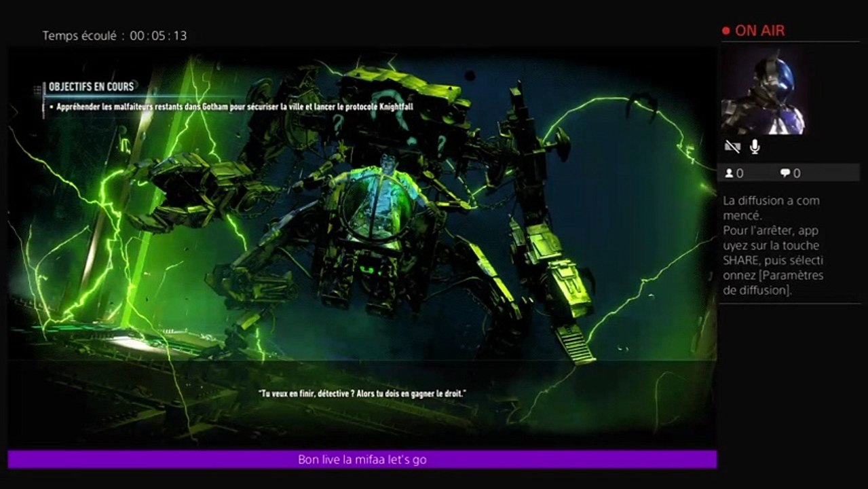The image size is (868, 489).
Task: Click the elapsed time 00:05:13
Action: point(158,35)
